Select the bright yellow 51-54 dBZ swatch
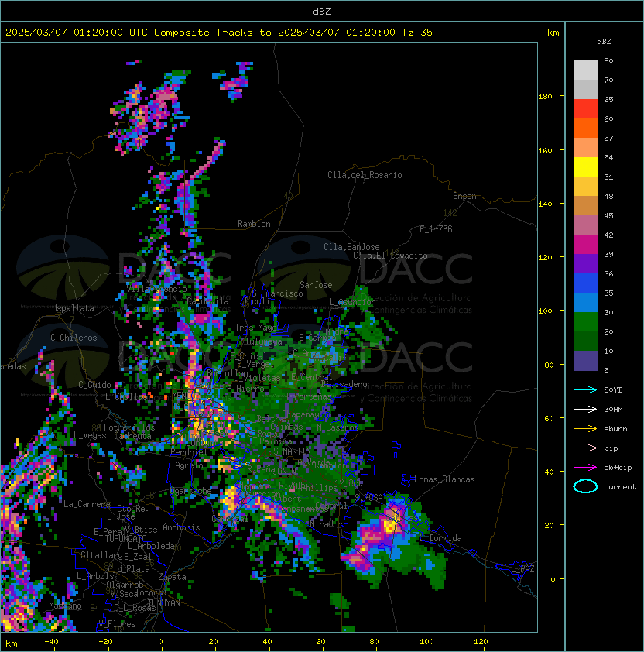 (x=585, y=167)
